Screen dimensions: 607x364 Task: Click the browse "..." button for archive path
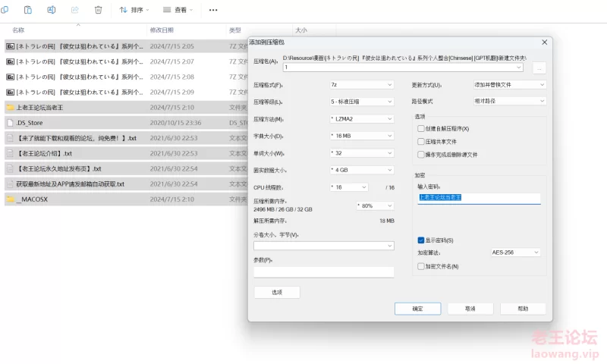click(539, 67)
